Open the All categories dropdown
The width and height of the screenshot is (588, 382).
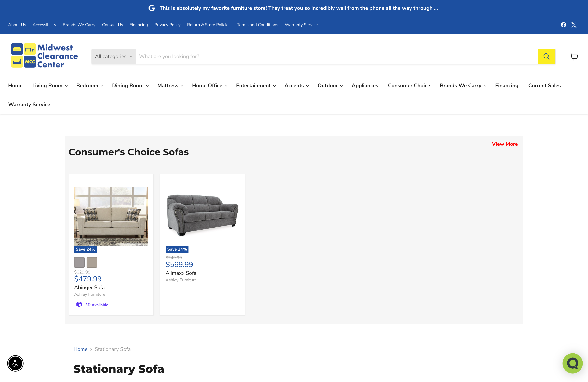click(x=114, y=57)
